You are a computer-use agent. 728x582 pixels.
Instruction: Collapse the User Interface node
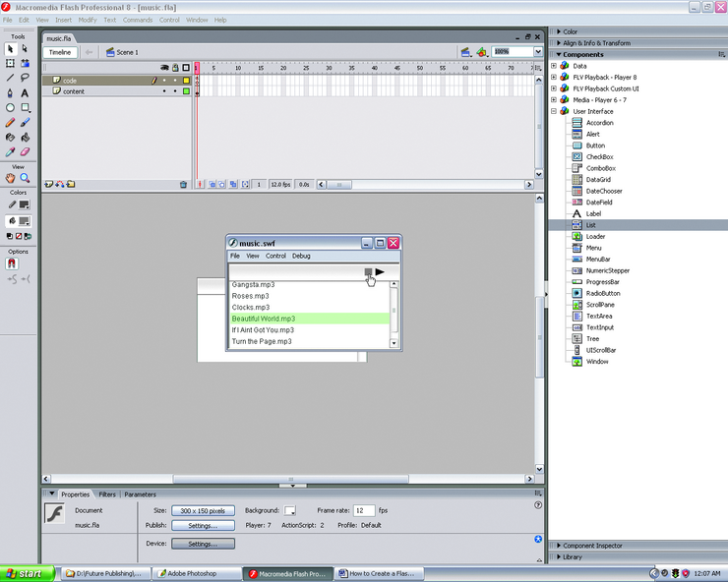(554, 111)
